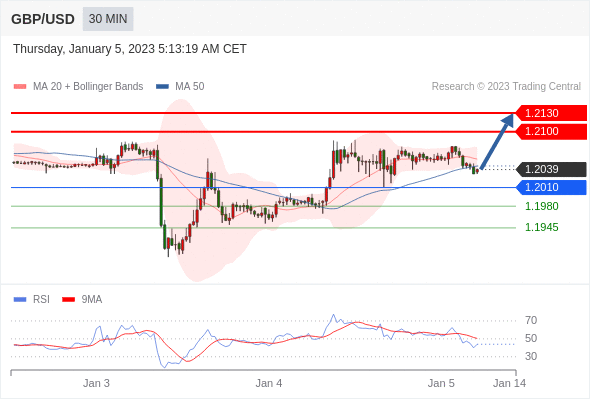Click the date and time text line
This screenshot has width=590, height=400.
tap(130, 49)
